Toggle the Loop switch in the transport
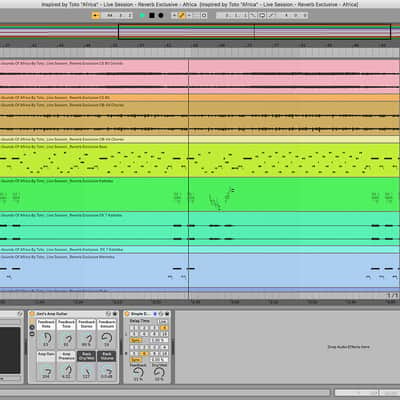The image size is (400, 400). click(x=262, y=15)
